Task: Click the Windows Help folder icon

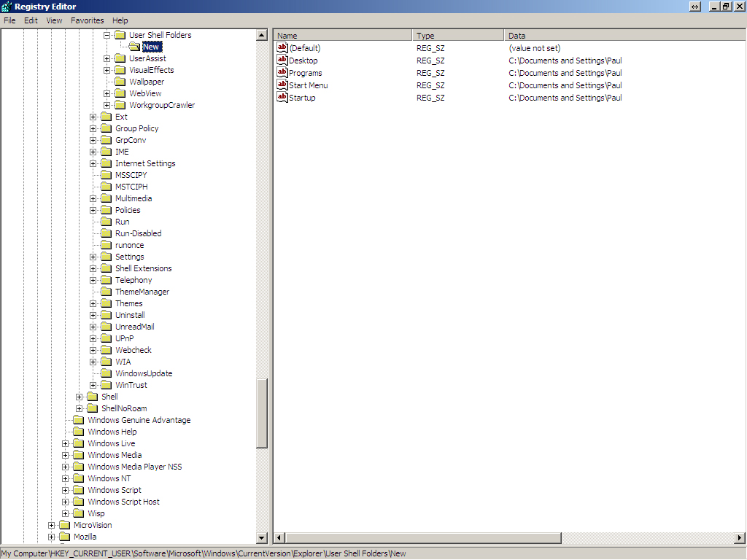Action: [79, 432]
